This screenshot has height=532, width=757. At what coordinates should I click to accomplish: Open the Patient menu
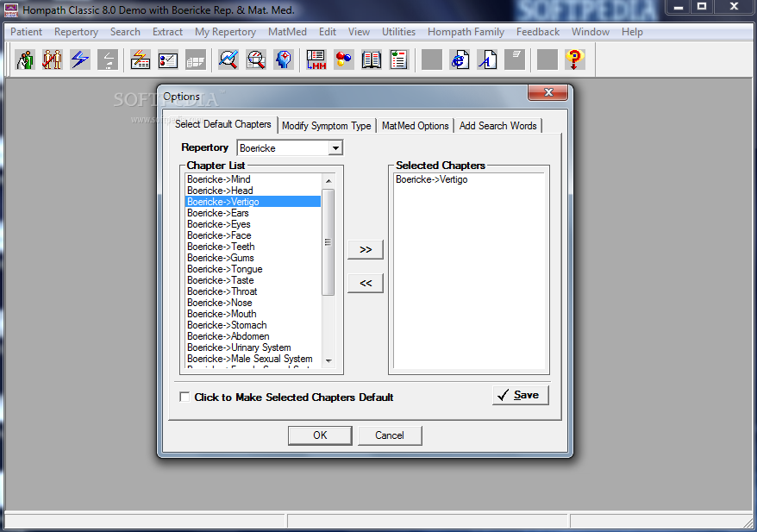26,32
